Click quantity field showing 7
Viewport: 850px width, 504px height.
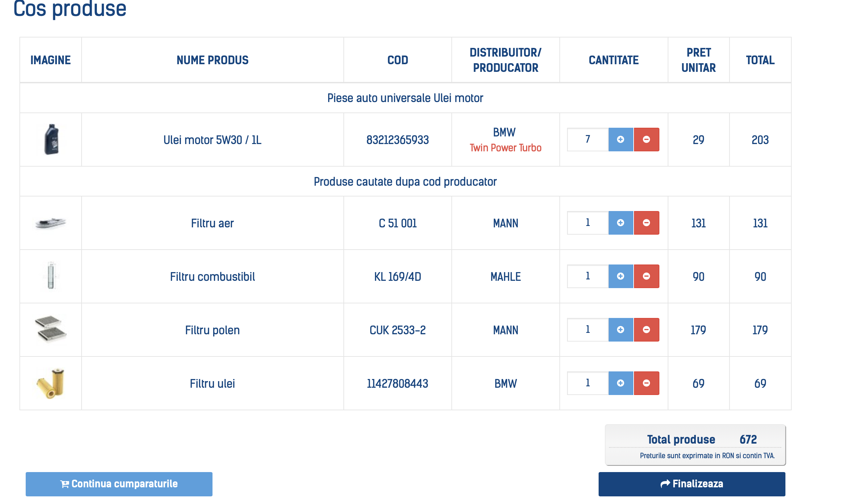point(587,140)
